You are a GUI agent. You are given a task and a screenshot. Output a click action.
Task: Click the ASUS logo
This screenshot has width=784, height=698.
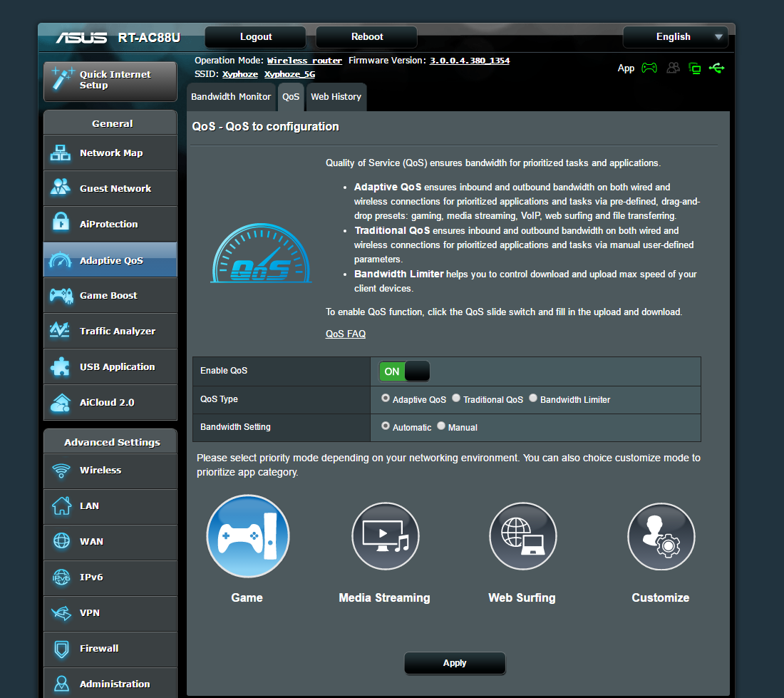81,38
